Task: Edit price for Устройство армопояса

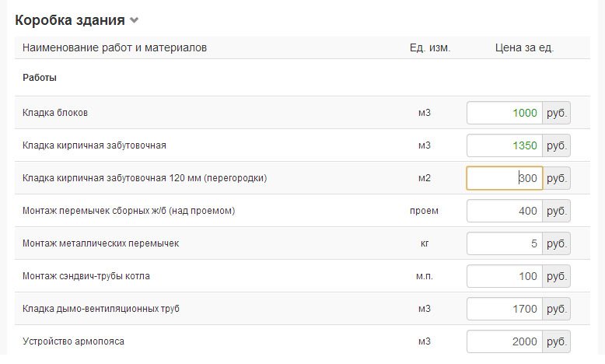Action: click(x=504, y=341)
